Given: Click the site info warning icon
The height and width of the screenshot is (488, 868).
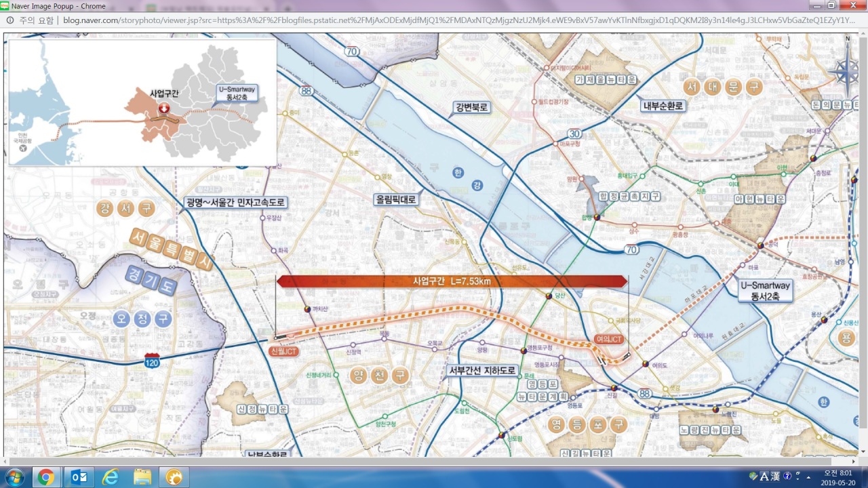Looking at the screenshot, I should pyautogui.click(x=10, y=20).
